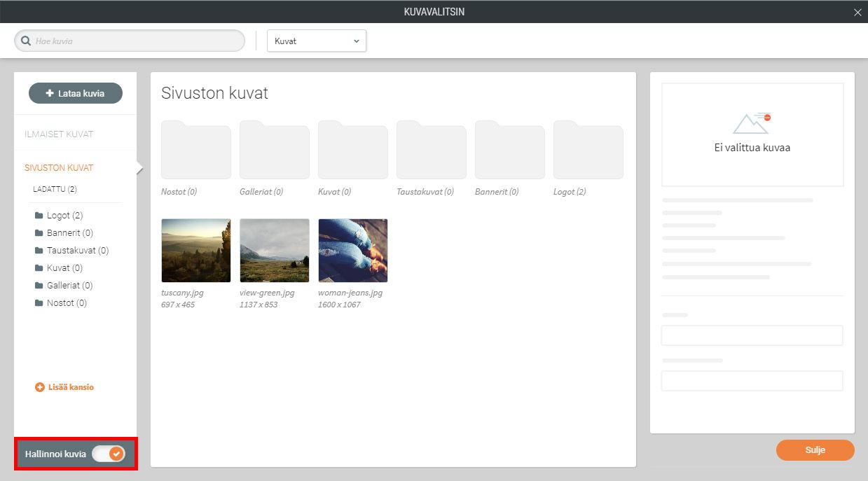
Task: Open the Ladattu (2) sidebar item
Action: [55, 189]
